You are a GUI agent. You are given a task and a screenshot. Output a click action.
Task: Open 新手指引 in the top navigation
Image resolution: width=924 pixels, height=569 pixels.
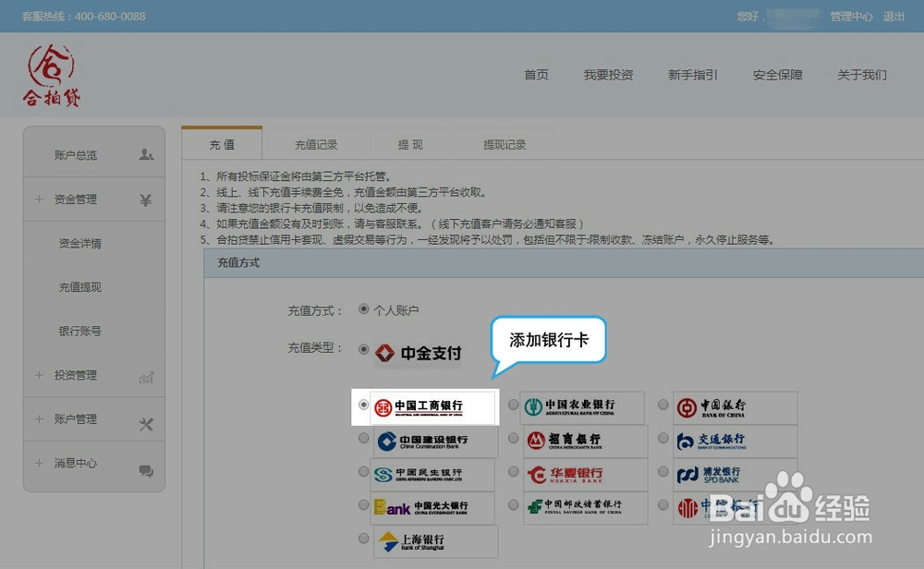(692, 75)
